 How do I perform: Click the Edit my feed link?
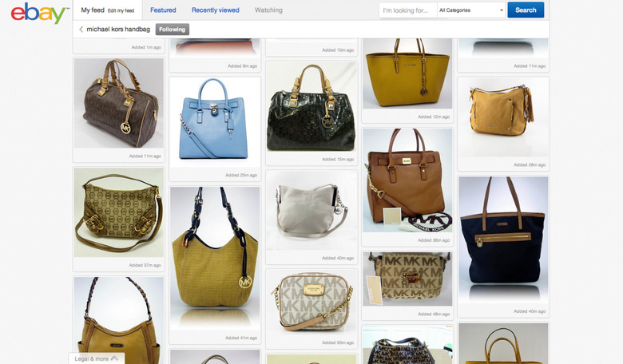point(121,10)
